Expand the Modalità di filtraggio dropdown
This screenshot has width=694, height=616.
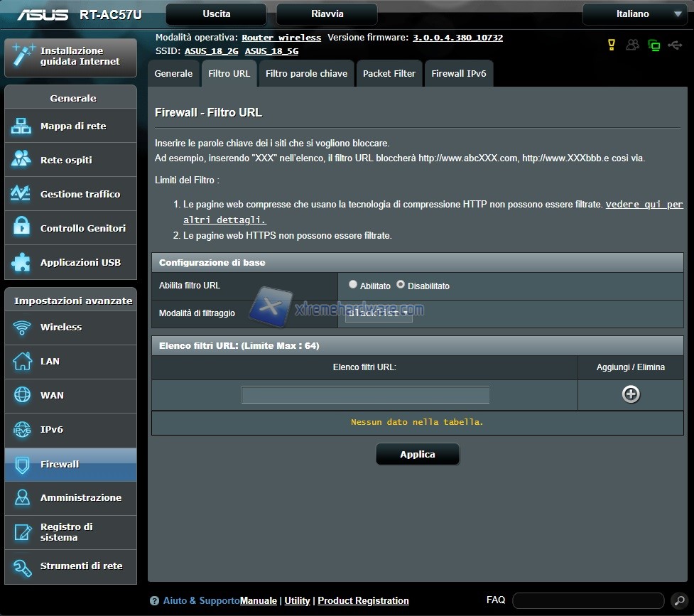(379, 313)
